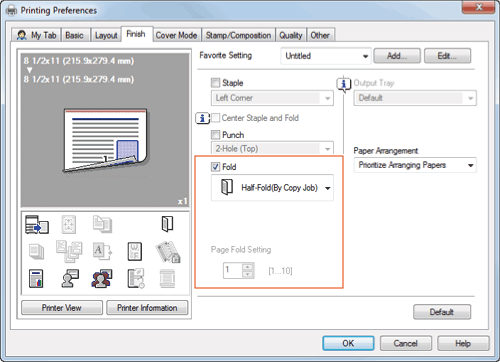
Task: Click the Add... favorite setting button
Action: (x=397, y=56)
